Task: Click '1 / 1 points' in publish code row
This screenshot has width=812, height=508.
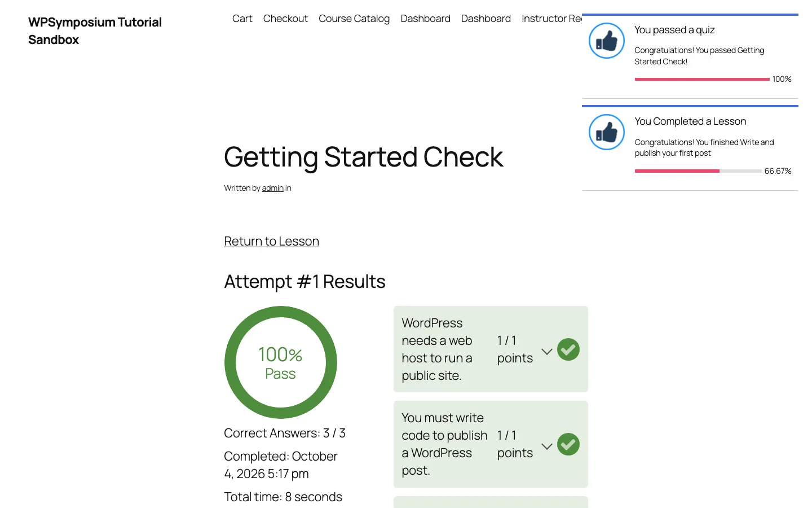Action: tap(515, 444)
